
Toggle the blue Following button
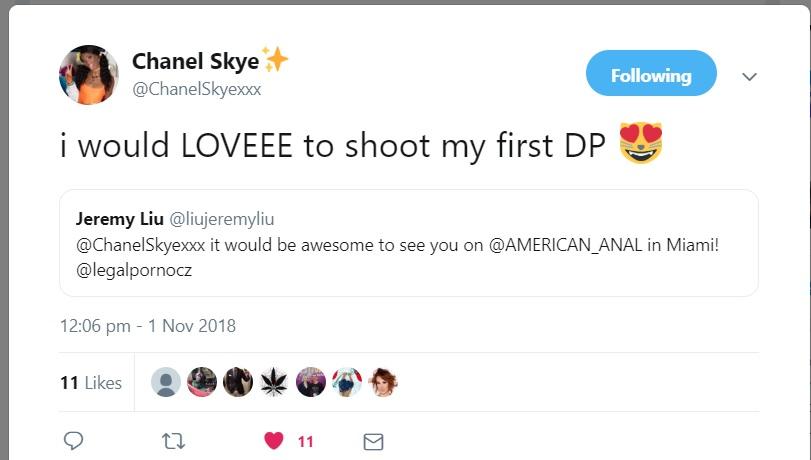[x=651, y=75]
